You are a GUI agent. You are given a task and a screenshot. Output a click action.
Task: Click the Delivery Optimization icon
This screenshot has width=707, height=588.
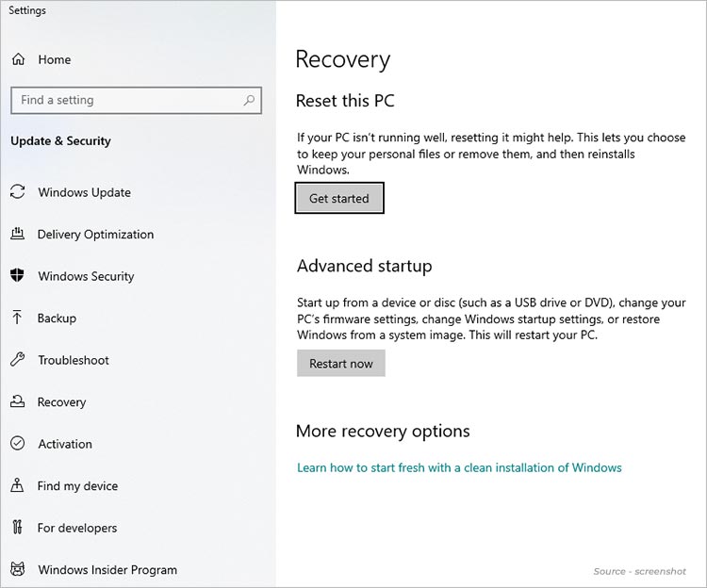tap(18, 234)
